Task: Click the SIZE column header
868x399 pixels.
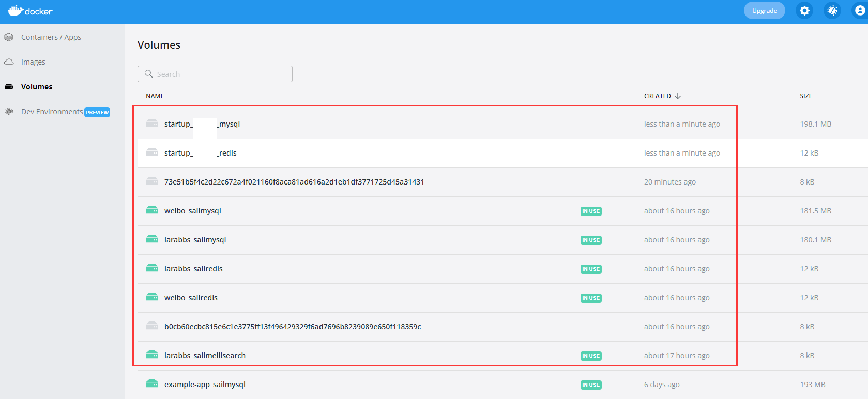Action: tap(805, 96)
